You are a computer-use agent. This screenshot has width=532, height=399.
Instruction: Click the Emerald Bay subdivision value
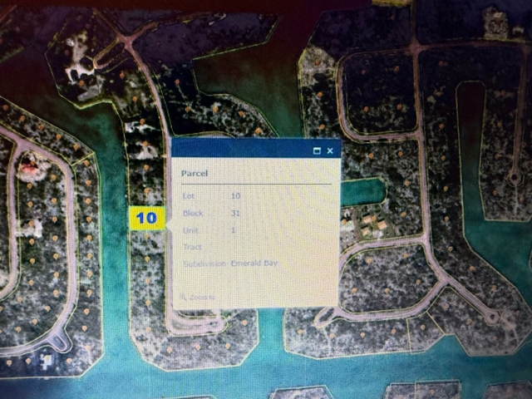[x=254, y=263]
